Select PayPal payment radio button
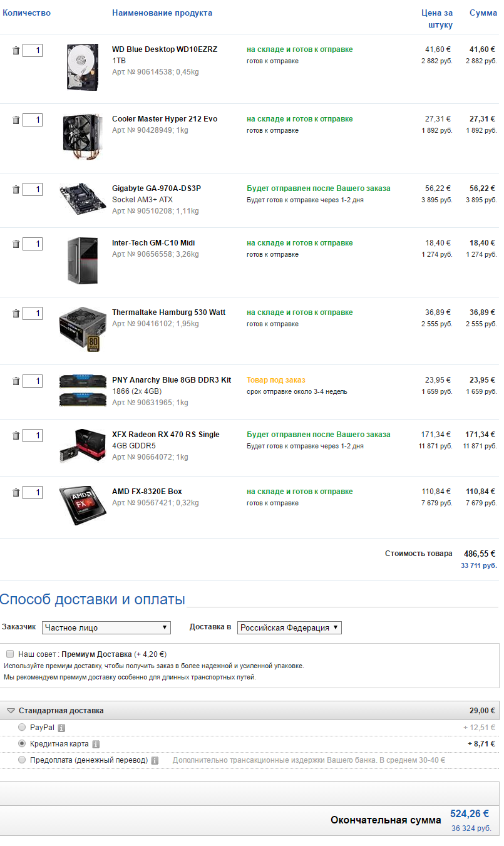Viewport: 504px width, 846px height. pyautogui.click(x=23, y=728)
